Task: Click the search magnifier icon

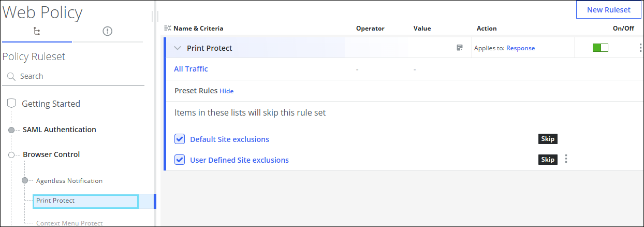Action: [11, 76]
